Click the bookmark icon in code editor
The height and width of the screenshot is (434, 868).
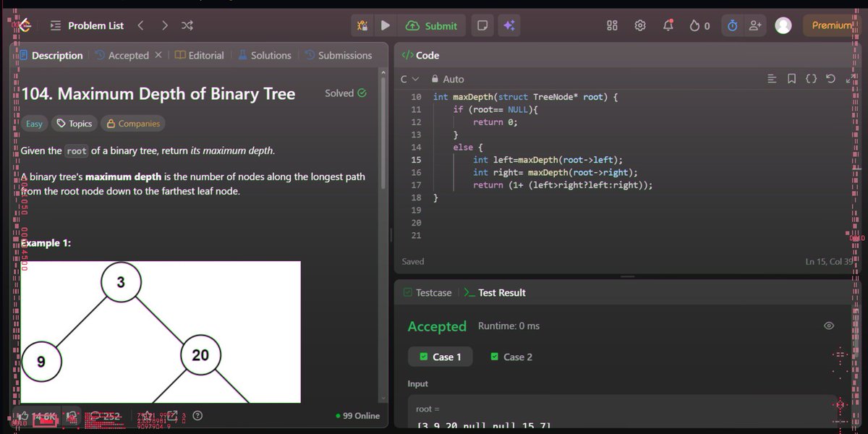tap(791, 79)
